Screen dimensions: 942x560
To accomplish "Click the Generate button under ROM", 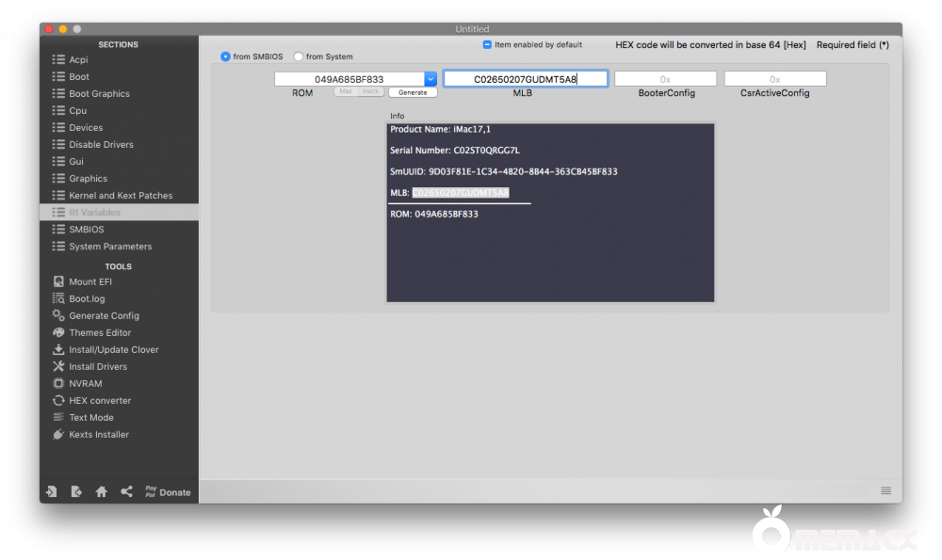I will pos(413,92).
